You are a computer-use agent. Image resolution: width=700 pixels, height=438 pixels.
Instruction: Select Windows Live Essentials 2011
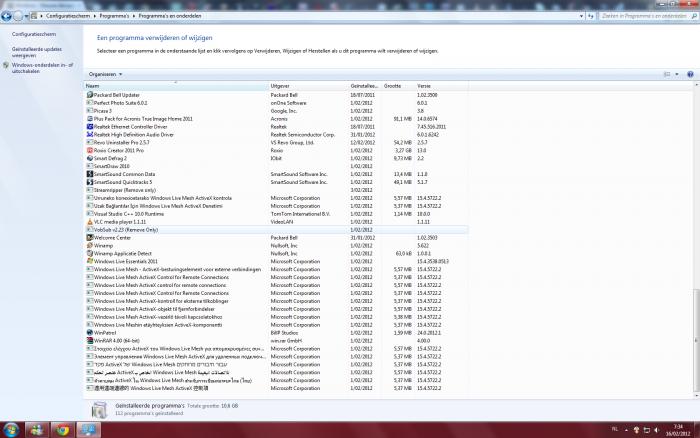128,261
